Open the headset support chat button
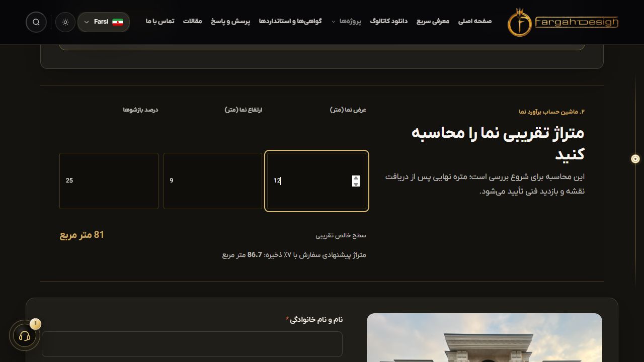 pos(25,336)
